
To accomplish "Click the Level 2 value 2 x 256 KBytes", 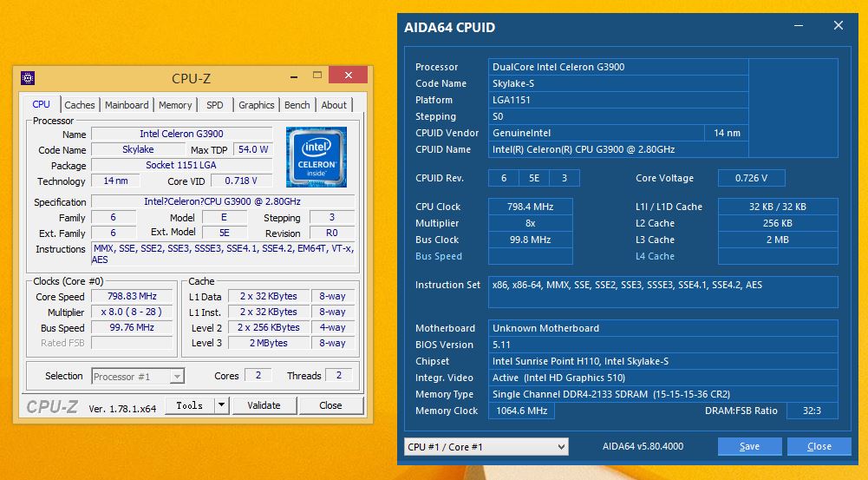I will tap(269, 327).
